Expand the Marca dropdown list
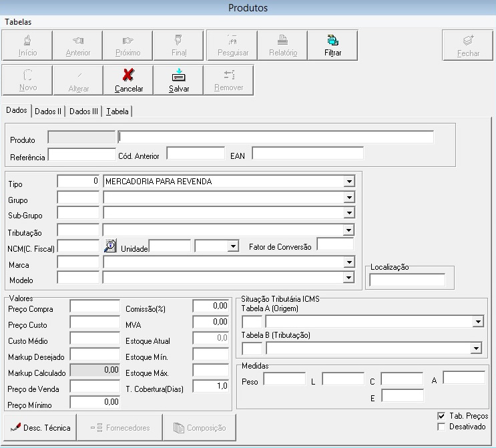Viewport: 496px width, 448px height. (x=349, y=262)
